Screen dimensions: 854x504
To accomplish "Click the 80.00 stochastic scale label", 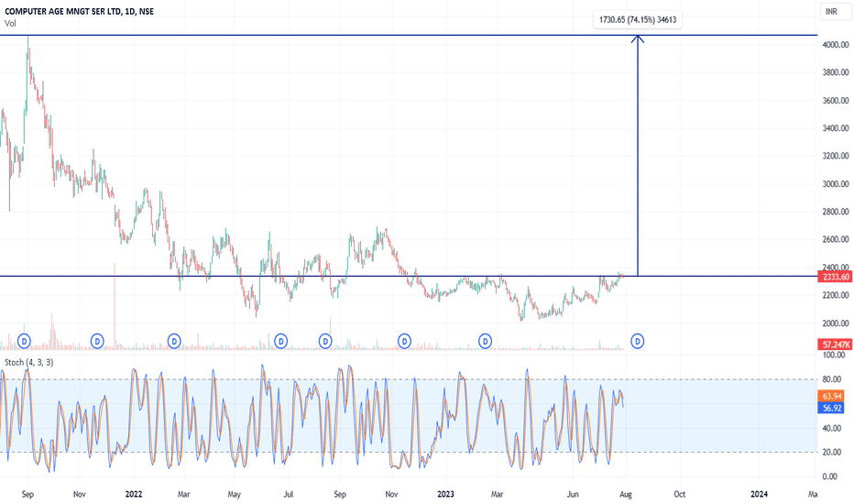I will coord(830,379).
